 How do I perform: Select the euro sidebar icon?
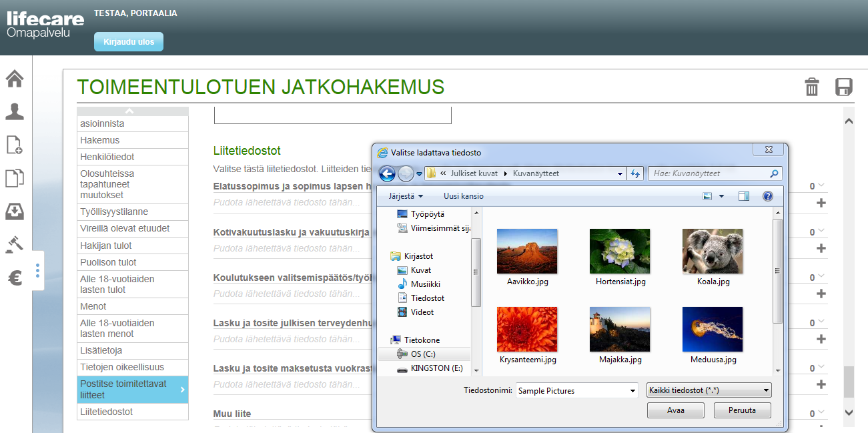tap(15, 278)
